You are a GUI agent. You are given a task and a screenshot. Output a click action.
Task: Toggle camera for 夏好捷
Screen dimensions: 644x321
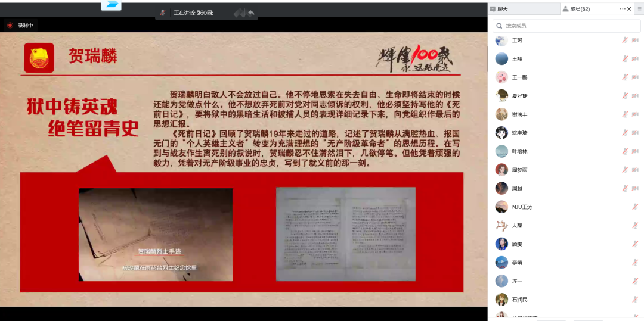[635, 96]
